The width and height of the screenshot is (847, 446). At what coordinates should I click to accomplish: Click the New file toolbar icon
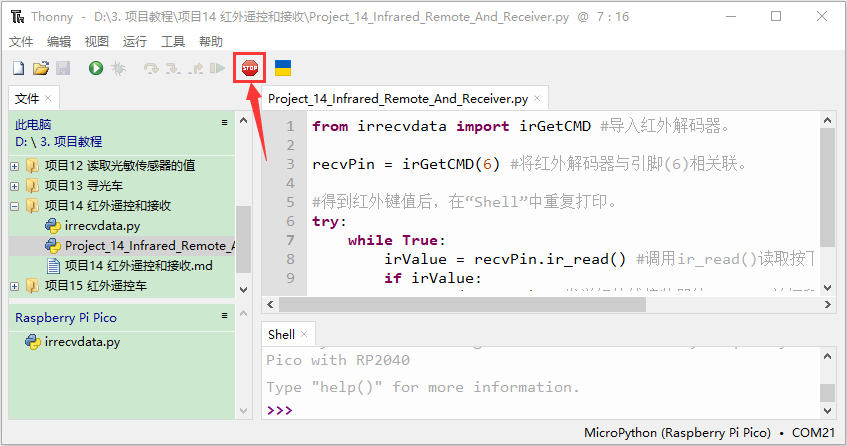pyautogui.click(x=19, y=68)
